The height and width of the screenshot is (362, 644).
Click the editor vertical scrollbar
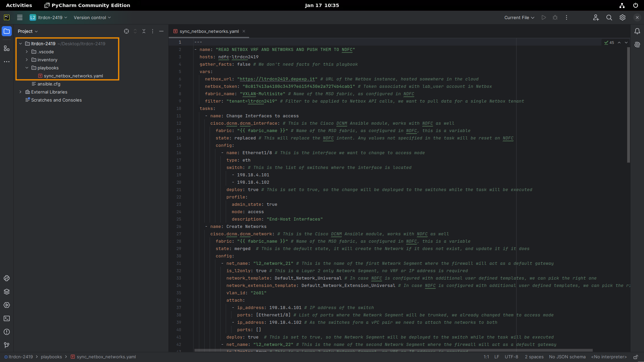point(628,105)
